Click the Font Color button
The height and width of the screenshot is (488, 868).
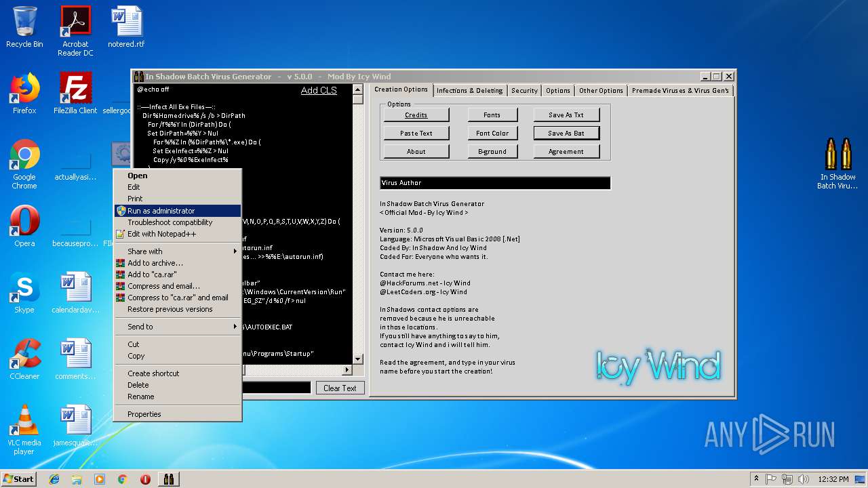pos(492,133)
